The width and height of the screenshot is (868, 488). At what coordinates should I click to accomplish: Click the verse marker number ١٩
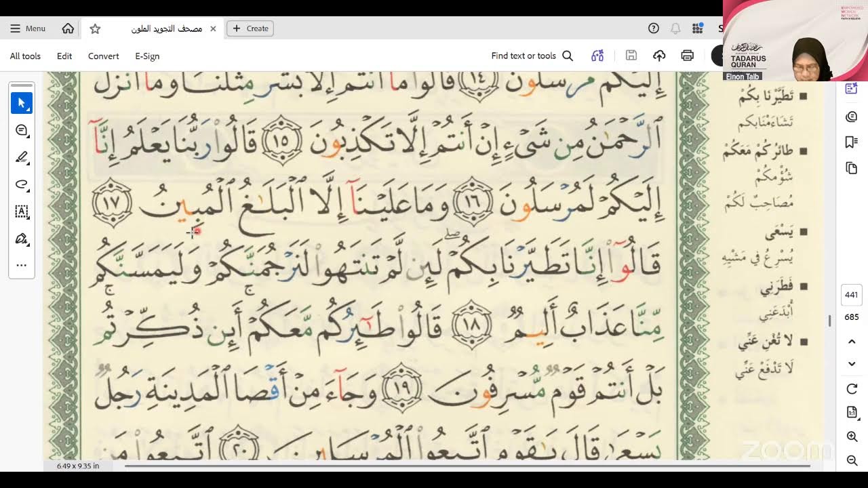click(402, 388)
